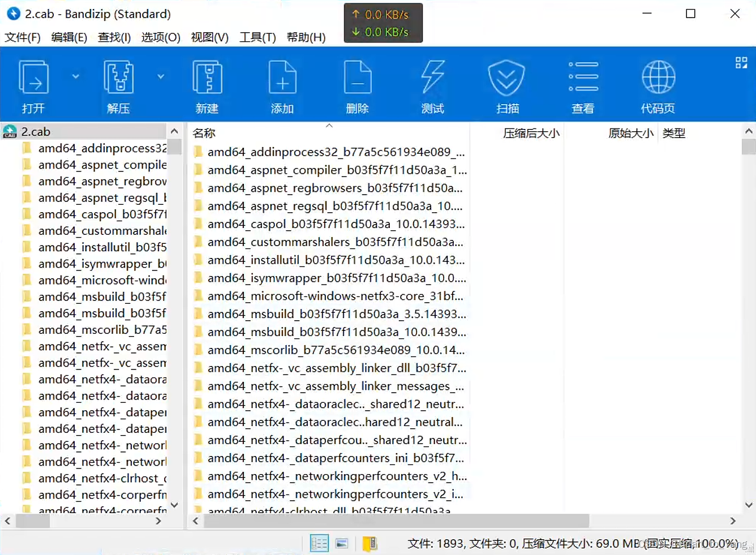
Task: Switch to details view in status bar
Action: pos(319,544)
